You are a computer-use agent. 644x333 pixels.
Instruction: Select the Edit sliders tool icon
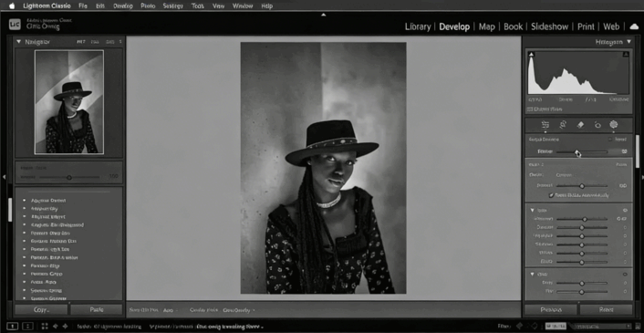point(545,125)
